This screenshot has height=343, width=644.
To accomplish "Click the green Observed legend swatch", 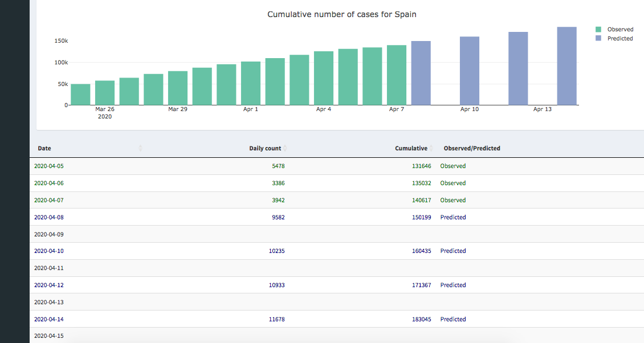I will [x=598, y=29].
